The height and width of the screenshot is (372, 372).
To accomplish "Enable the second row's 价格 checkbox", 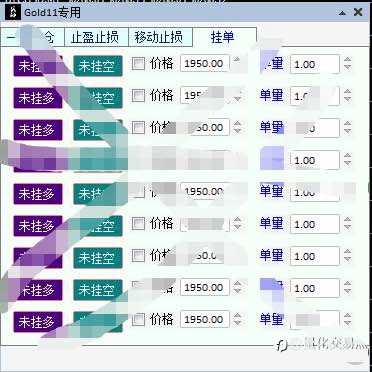I will point(138,96).
